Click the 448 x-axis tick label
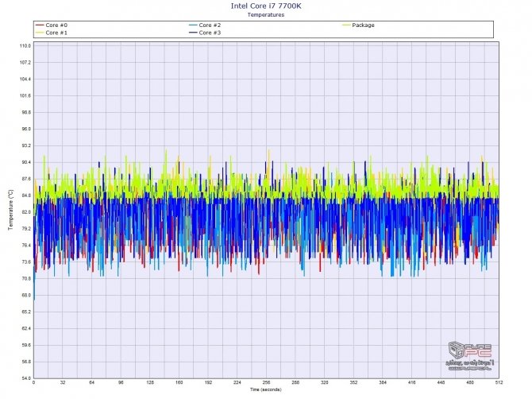Screen dimensions: 532x399 [441, 382]
